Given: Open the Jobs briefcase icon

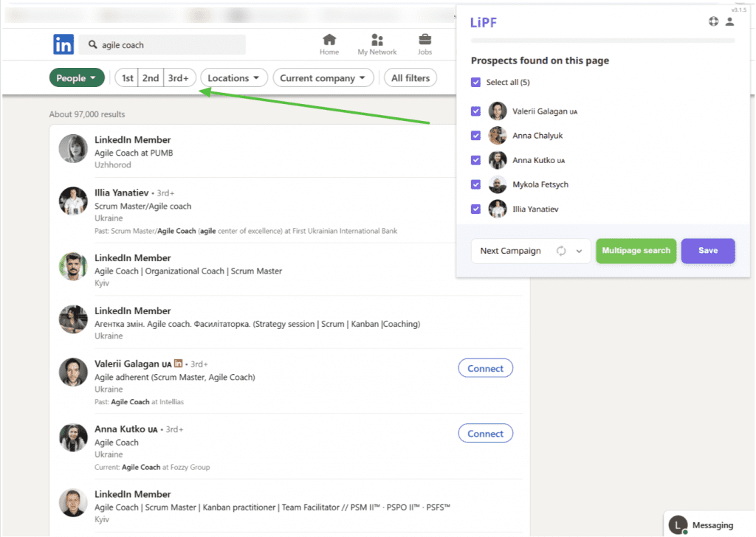Looking at the screenshot, I should [425, 39].
